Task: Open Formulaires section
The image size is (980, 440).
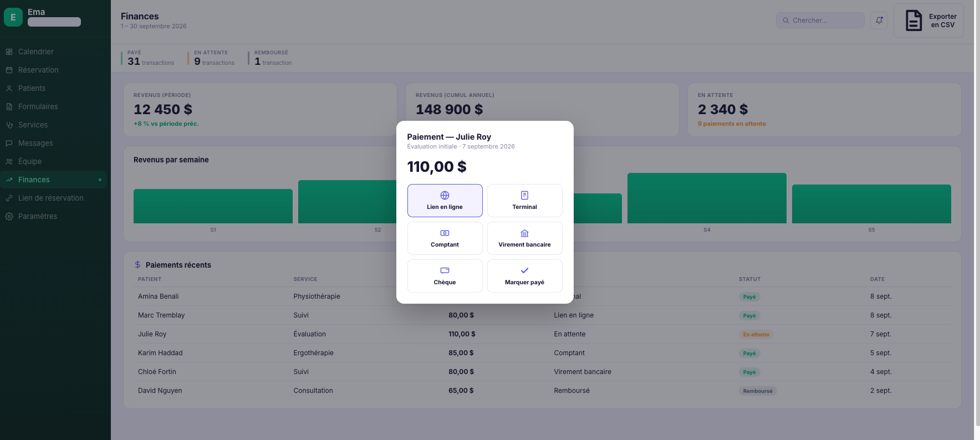Action: tap(53, 106)
